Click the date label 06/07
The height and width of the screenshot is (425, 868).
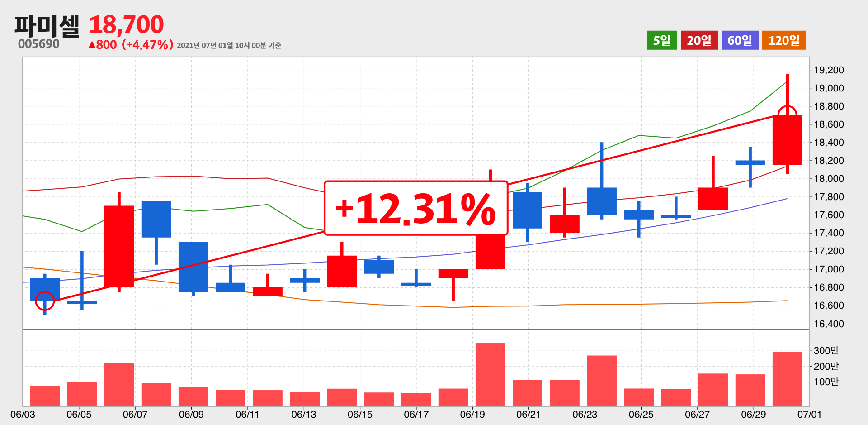135,415
